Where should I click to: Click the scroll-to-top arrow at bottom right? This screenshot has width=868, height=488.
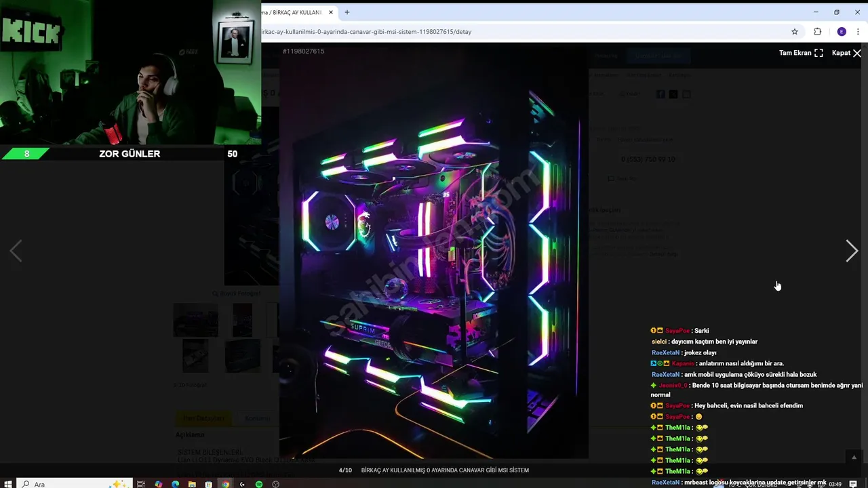pos(854,457)
